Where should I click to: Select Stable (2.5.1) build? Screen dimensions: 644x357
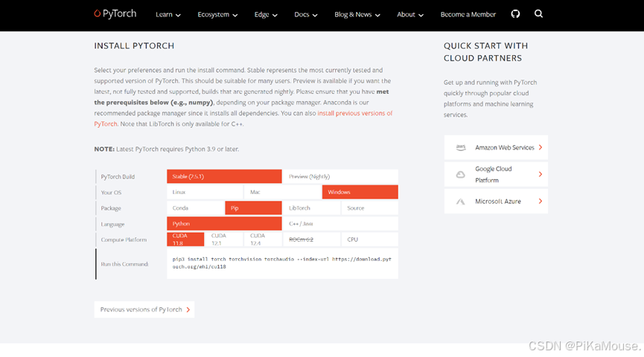[x=224, y=176]
